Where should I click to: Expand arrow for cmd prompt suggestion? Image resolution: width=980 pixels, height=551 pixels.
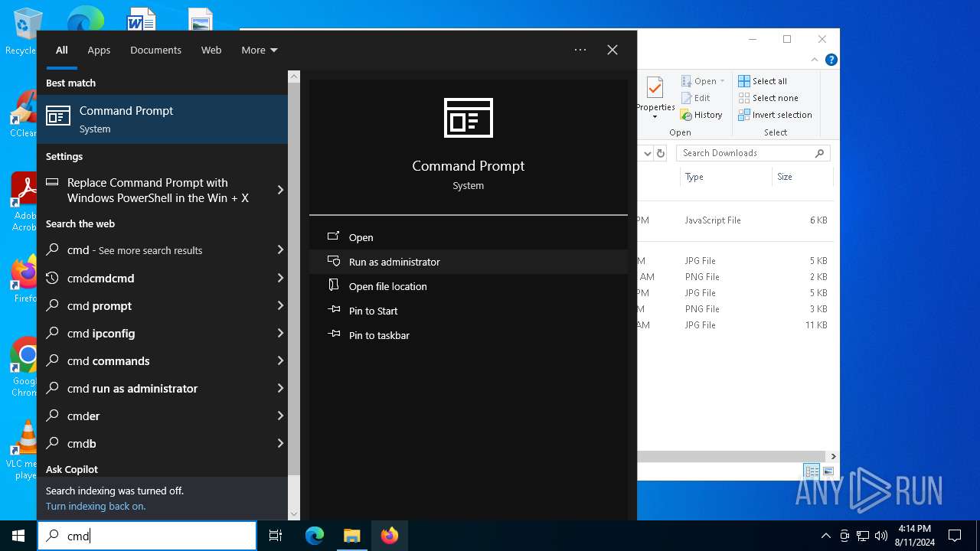pyautogui.click(x=280, y=305)
